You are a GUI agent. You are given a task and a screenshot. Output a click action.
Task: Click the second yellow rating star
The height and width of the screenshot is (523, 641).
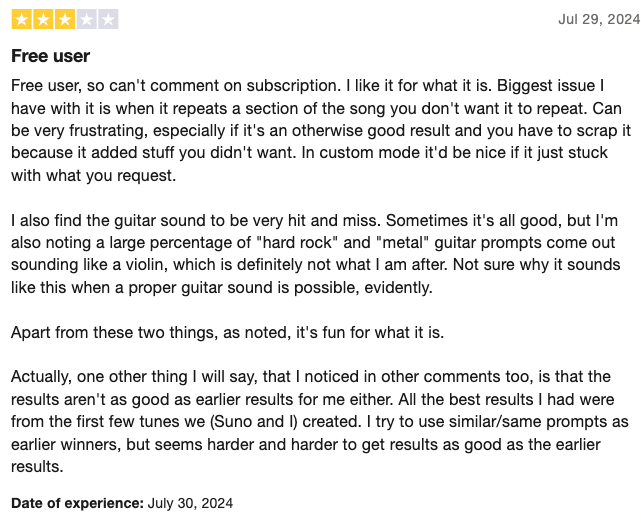coord(43,19)
